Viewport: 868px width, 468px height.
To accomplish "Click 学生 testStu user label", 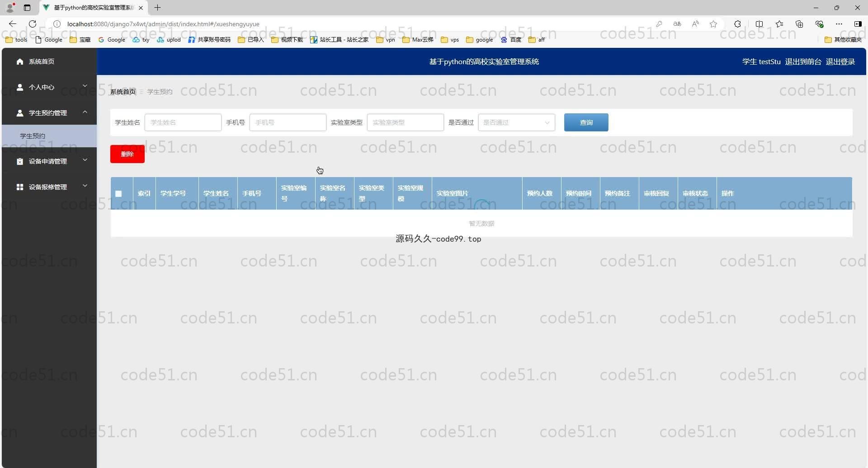I will click(761, 61).
